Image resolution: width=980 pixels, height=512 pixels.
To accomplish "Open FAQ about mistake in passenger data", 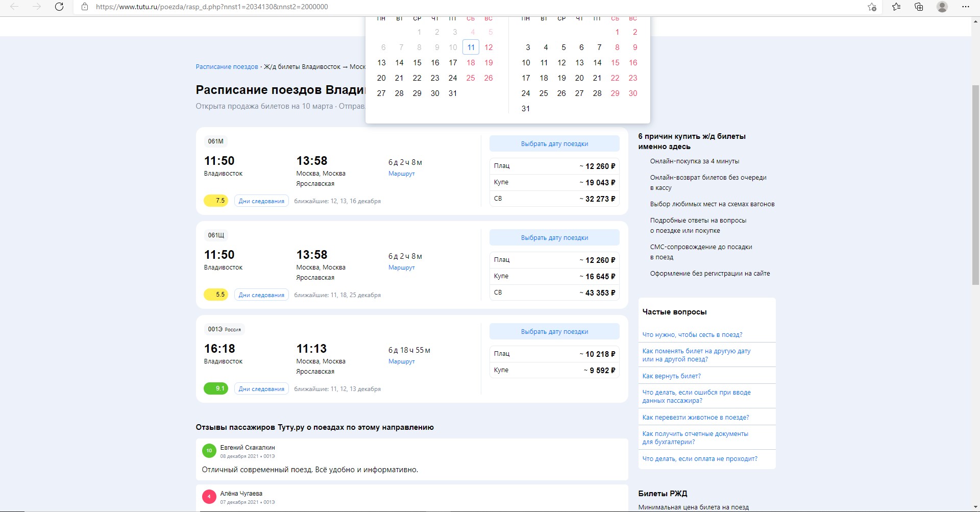I will click(x=696, y=397).
